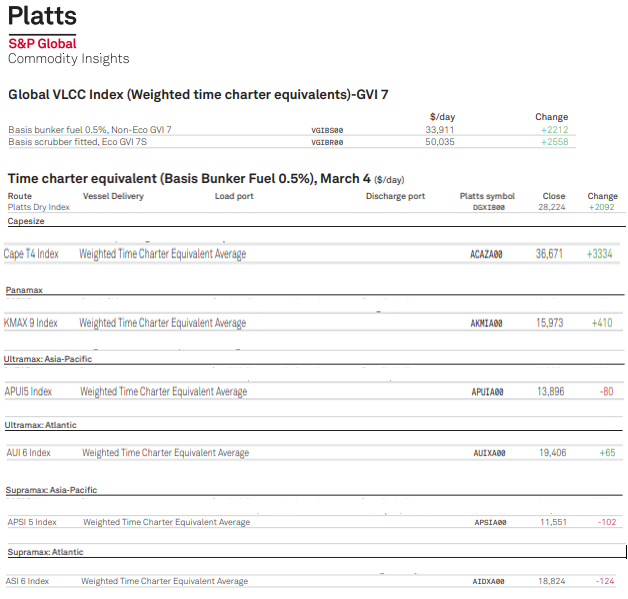Click the symbol VGIBS00
Screen dimensions: 628x599
tap(327, 130)
